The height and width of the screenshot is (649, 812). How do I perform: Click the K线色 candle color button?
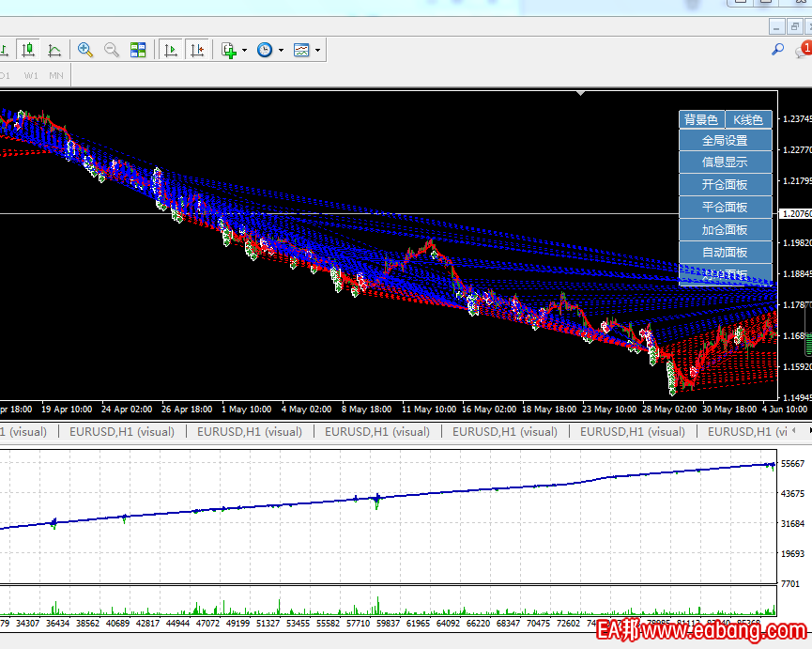click(748, 119)
